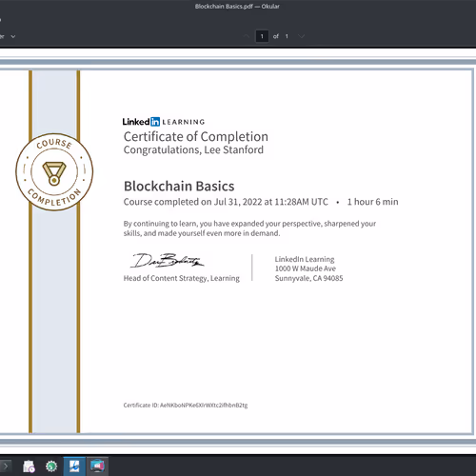
Task: Click the 'By continuing to learn' paragraph
Action: [x=249, y=228]
